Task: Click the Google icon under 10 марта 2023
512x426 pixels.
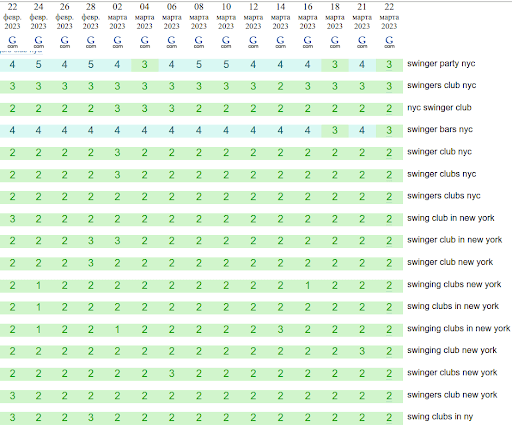Action: (226, 42)
